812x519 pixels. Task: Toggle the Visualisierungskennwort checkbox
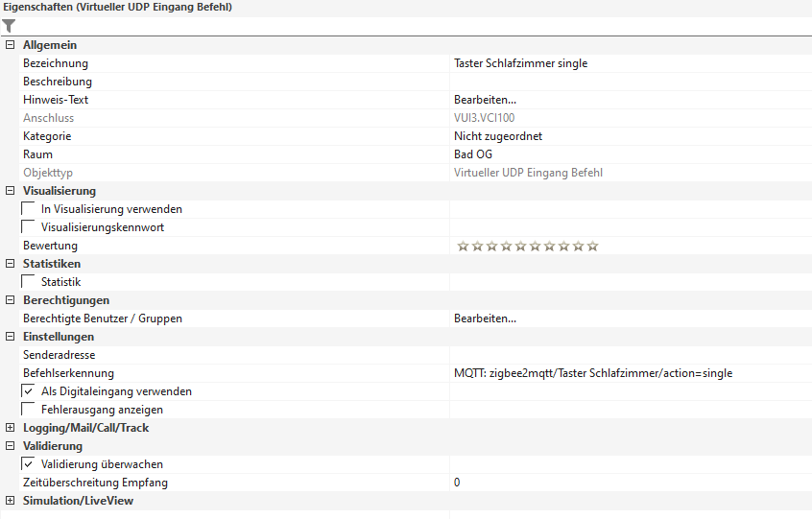[28, 227]
